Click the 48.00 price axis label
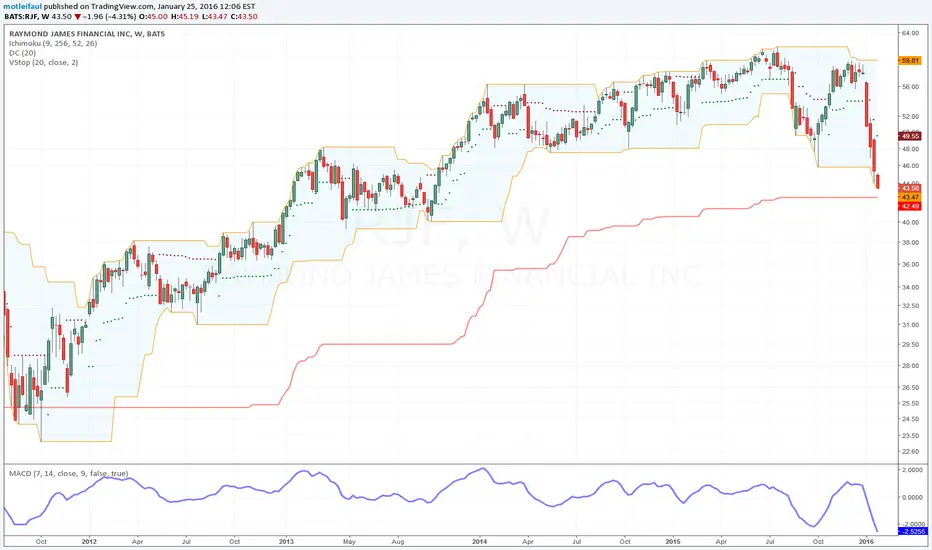The height and width of the screenshot is (550, 932). [x=910, y=149]
